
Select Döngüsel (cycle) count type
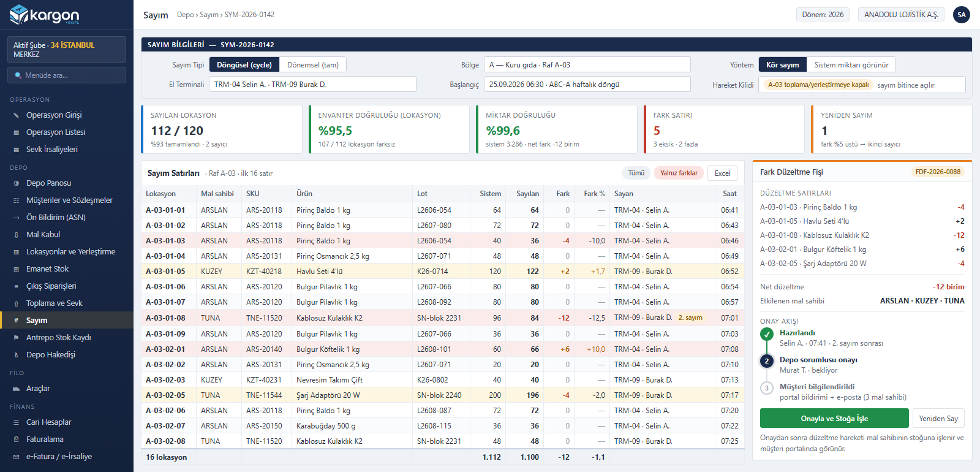[244, 65]
